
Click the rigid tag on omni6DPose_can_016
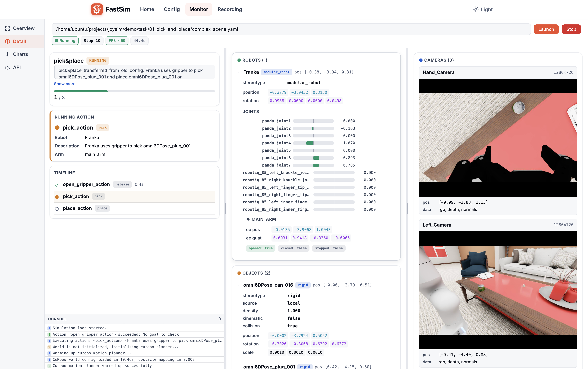click(303, 285)
